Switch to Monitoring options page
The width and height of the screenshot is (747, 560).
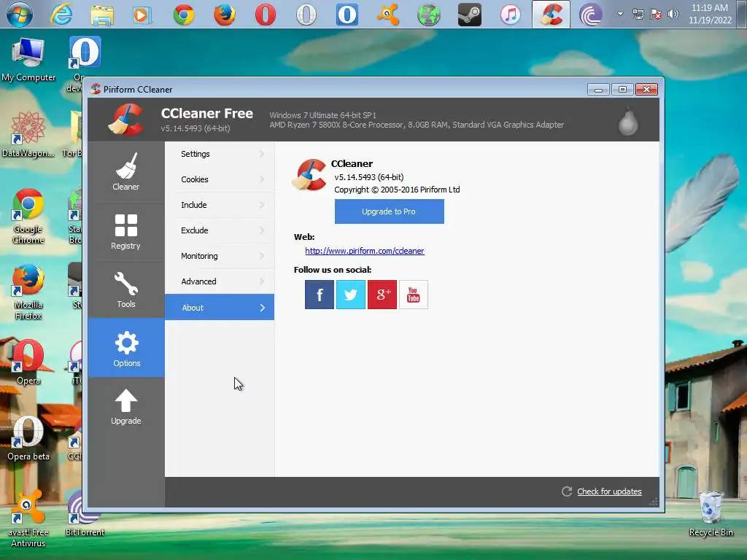[x=220, y=256]
